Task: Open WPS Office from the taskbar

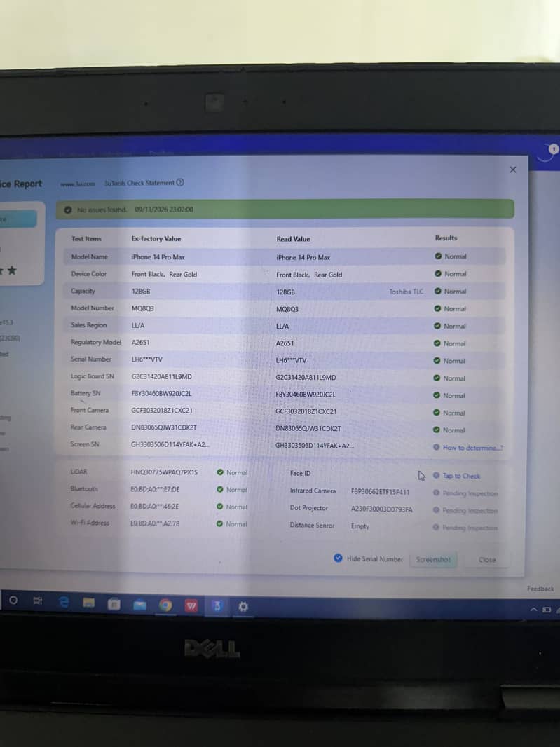Action: click(191, 605)
